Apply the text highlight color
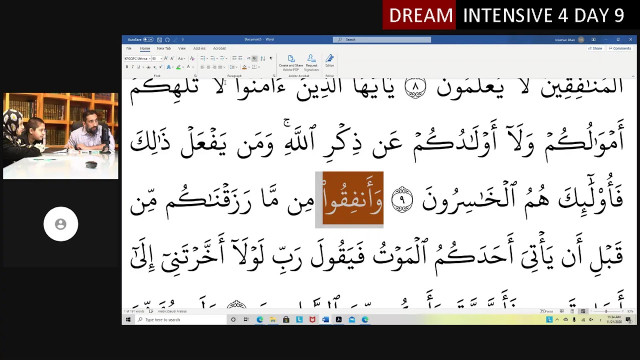Screen dimensions: 640x360 pyautogui.click(x=178, y=67)
